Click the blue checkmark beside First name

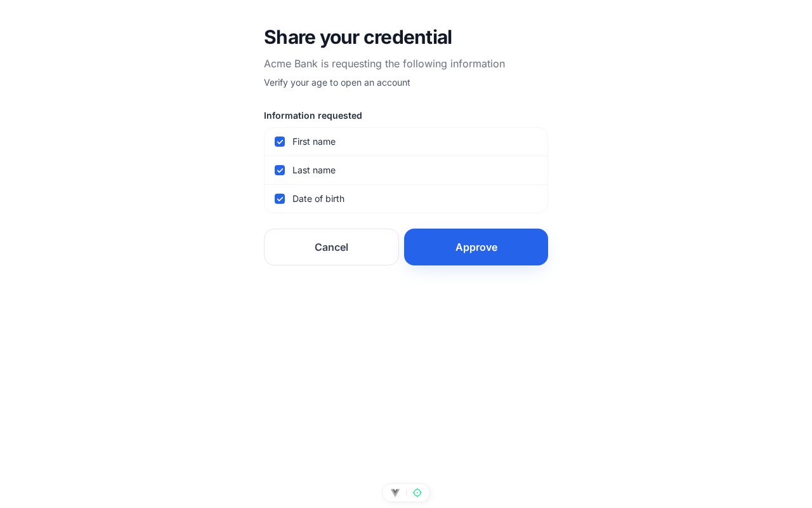[280, 142]
